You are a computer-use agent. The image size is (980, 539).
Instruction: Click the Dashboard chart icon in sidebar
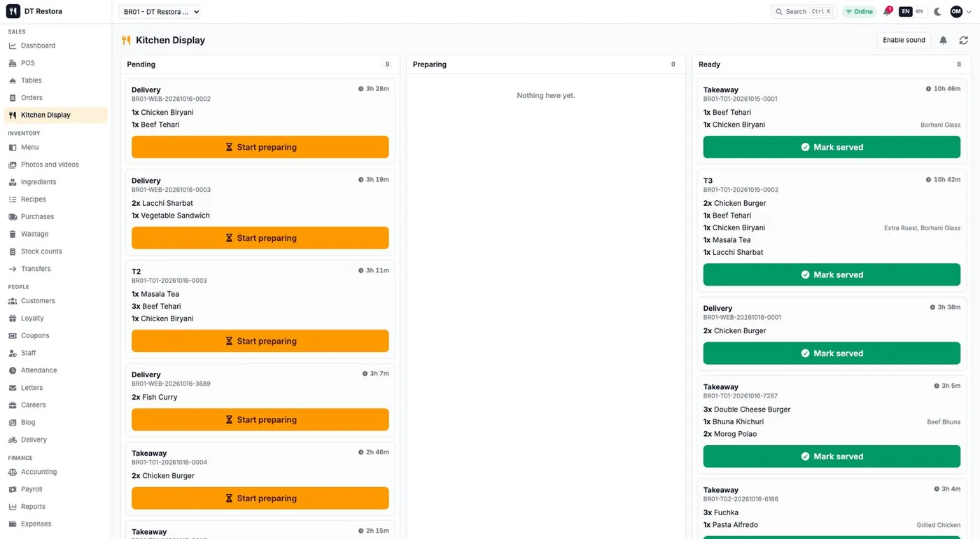[x=13, y=45]
